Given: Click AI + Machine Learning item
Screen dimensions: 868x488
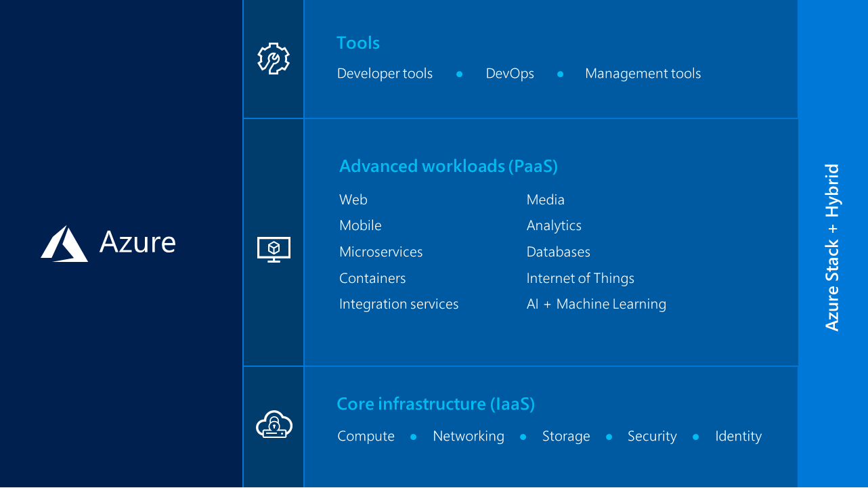Looking at the screenshot, I should coord(596,305).
